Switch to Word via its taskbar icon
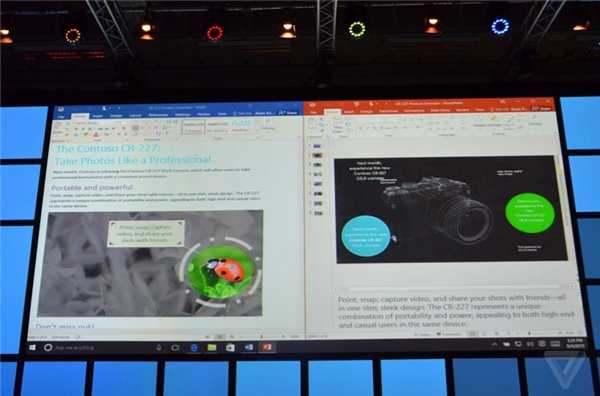The image size is (600, 396). [x=249, y=348]
